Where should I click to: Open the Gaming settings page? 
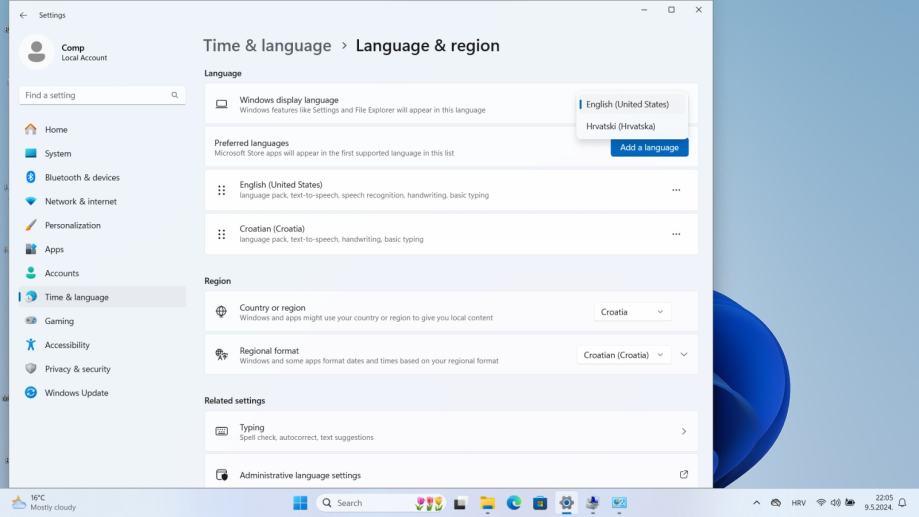(103, 321)
